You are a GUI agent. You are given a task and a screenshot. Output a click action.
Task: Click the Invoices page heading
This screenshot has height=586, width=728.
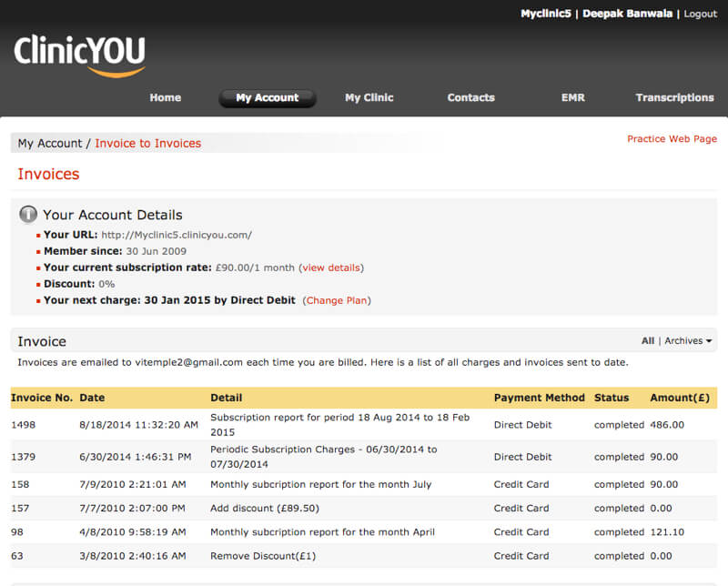tap(49, 174)
